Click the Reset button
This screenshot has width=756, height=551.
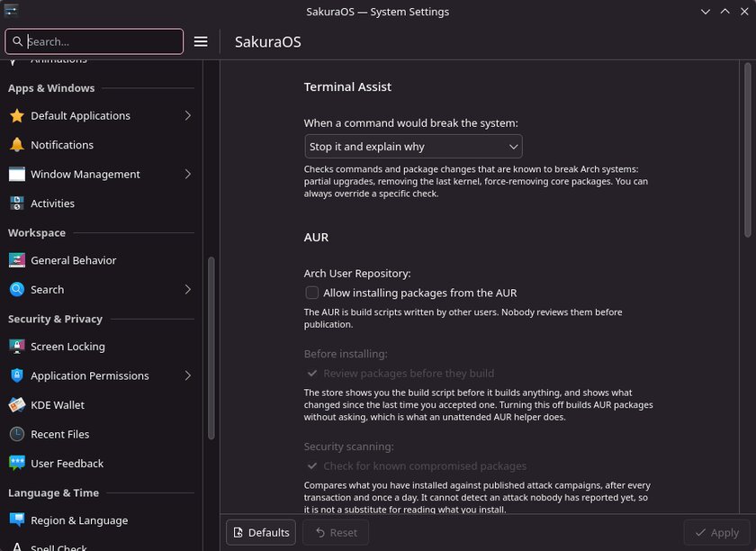(336, 533)
